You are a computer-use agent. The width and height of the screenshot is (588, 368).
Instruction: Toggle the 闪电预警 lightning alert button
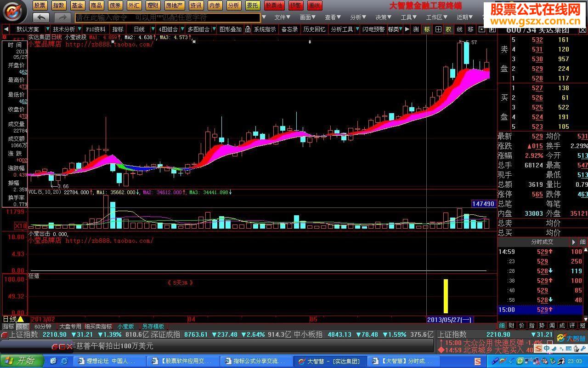[x=373, y=29]
